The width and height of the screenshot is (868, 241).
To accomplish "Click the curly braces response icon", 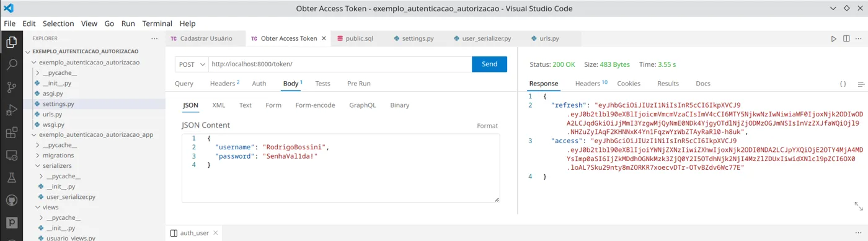I will (x=843, y=84).
